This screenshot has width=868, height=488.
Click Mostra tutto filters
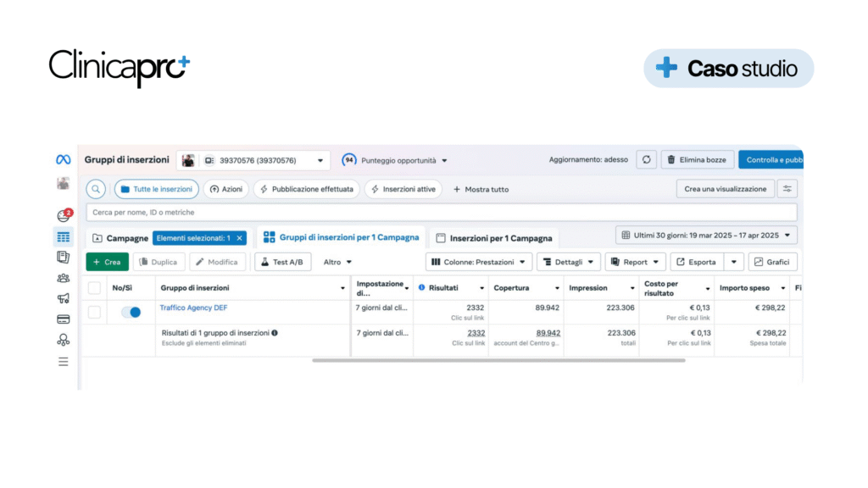[481, 189]
